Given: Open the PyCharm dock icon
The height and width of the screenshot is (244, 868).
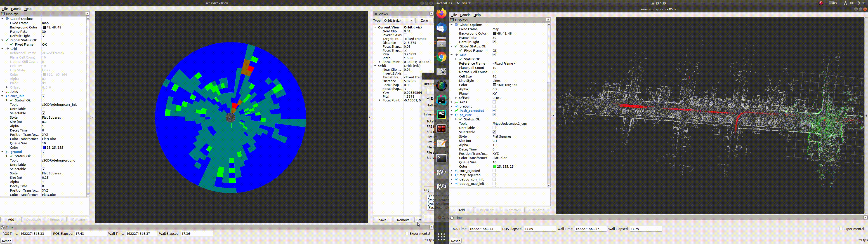Looking at the screenshot, I should (x=441, y=115).
